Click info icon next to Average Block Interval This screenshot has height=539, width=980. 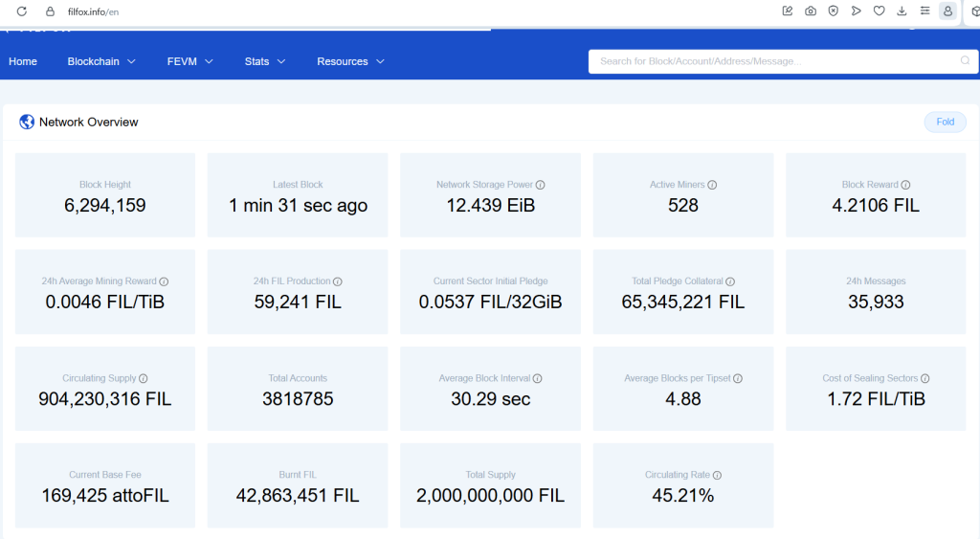pos(538,379)
